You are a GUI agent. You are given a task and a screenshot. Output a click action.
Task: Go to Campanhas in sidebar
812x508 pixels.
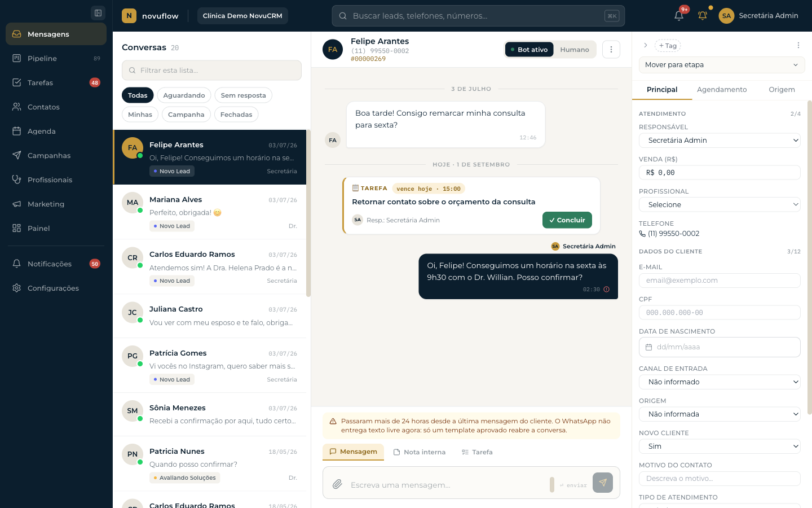[56, 155]
